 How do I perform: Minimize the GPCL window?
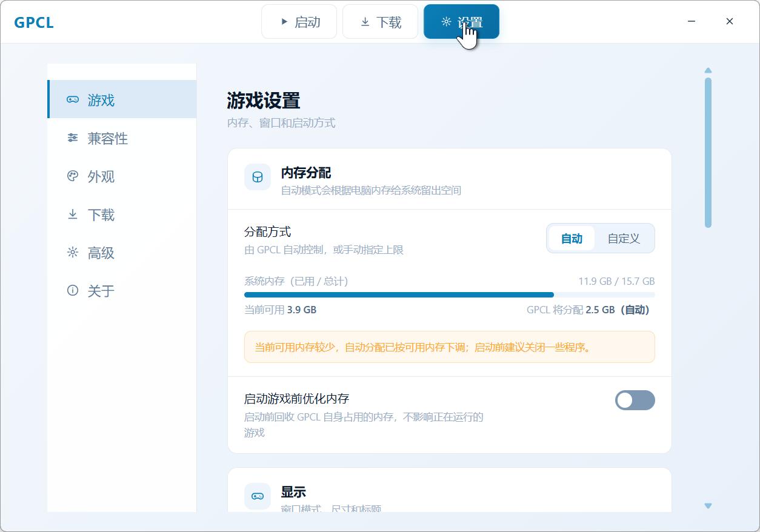pos(692,21)
